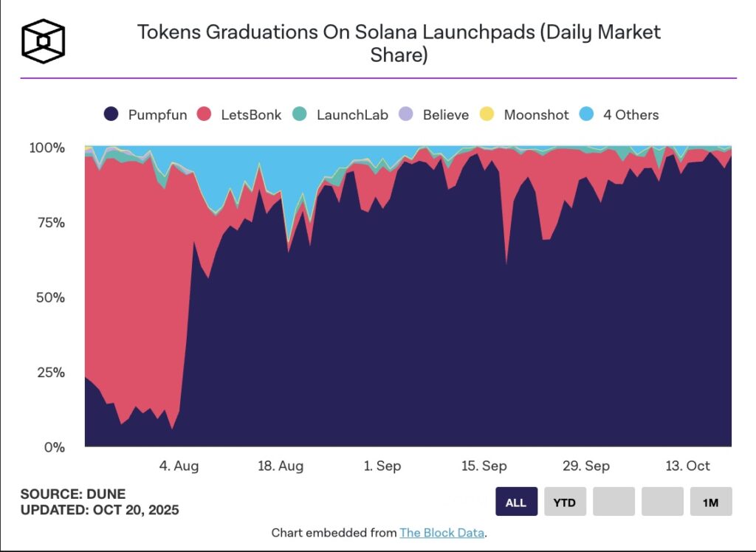Click the blank range button before 1M
The height and width of the screenshot is (552, 756).
662,502
